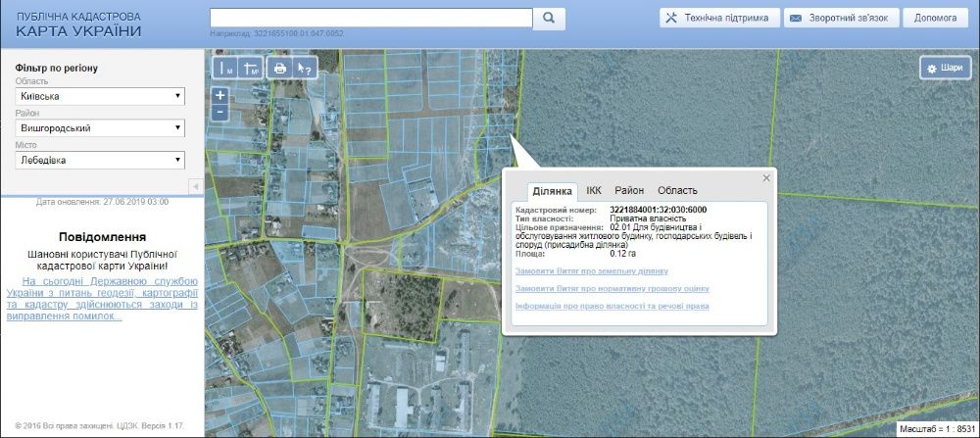Screen dimensions: 980x438
Task: Zoom in on the map
Action: click(220, 96)
